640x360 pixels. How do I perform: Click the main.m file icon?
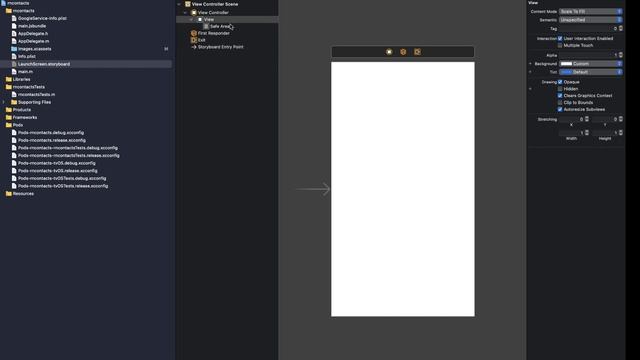[14, 71]
